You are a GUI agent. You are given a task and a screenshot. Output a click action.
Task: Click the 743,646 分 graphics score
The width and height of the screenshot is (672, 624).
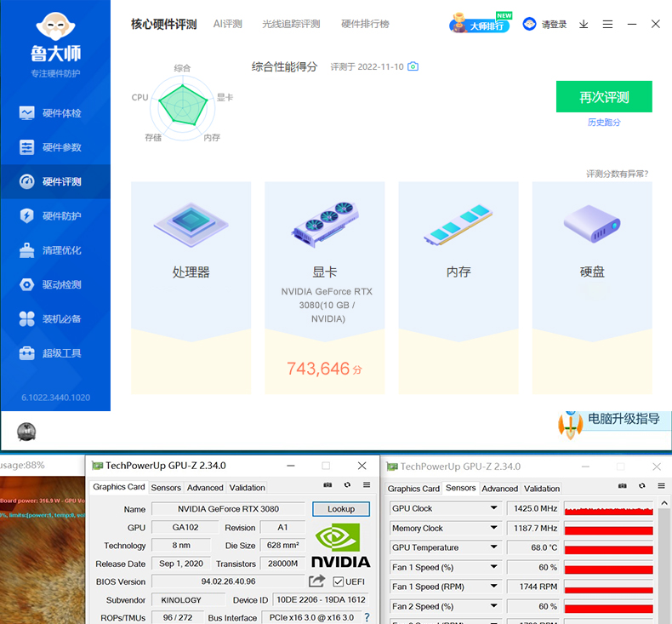324,369
